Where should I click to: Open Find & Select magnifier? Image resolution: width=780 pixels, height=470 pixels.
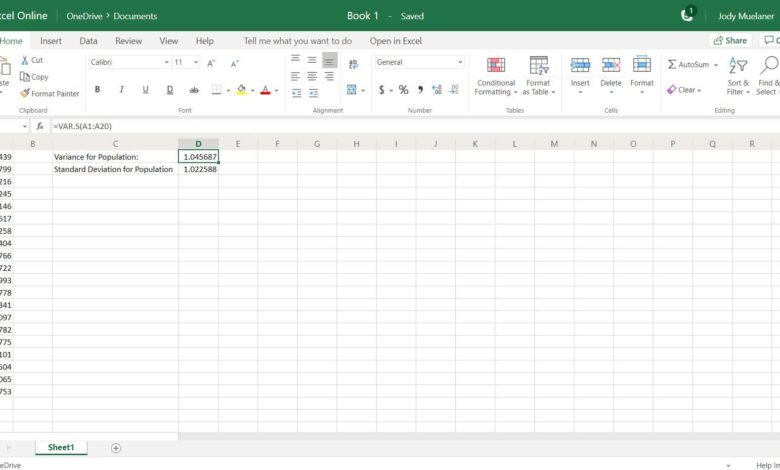[769, 76]
